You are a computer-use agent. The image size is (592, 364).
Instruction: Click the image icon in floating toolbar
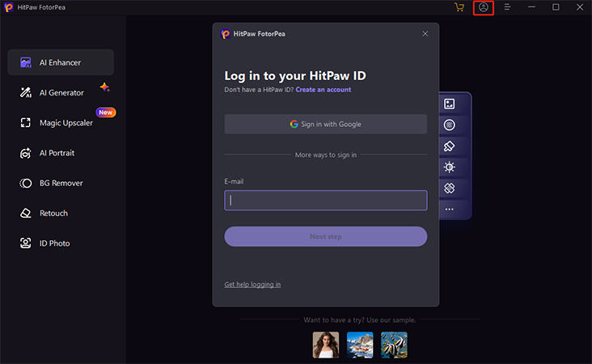[450, 104]
